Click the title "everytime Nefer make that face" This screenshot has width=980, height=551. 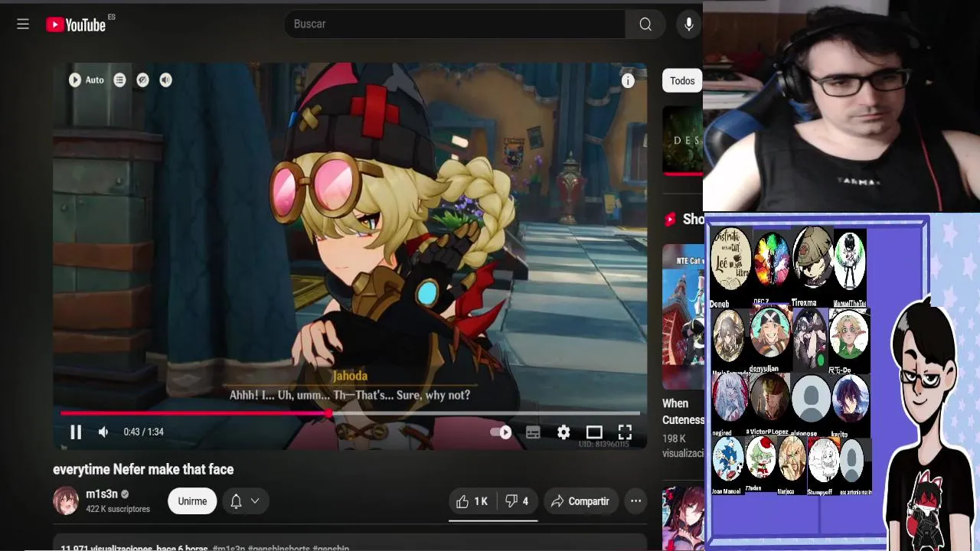143,470
